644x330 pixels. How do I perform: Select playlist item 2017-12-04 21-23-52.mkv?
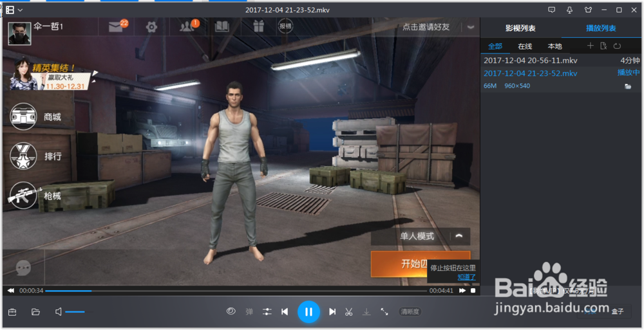[561, 73]
